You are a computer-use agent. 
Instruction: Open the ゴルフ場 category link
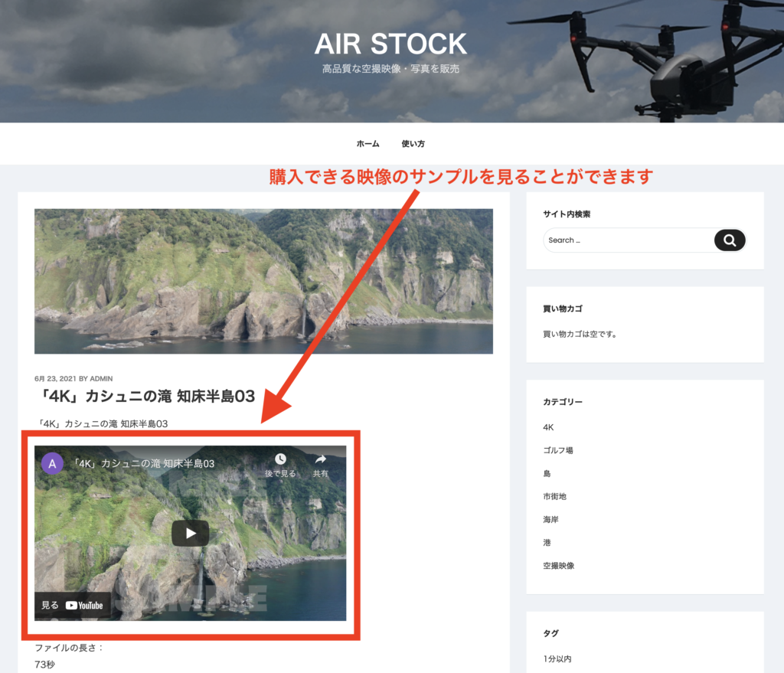558,450
